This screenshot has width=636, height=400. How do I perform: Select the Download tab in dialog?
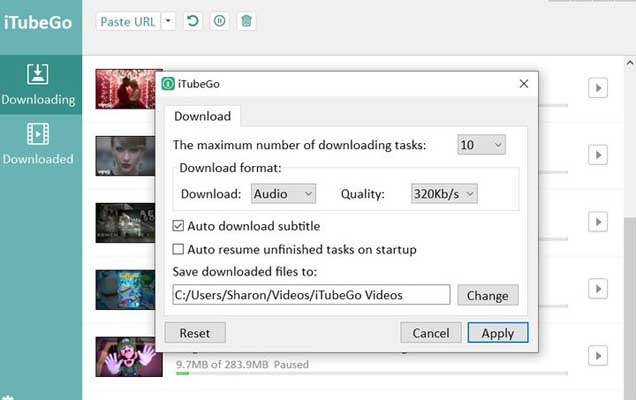[202, 116]
